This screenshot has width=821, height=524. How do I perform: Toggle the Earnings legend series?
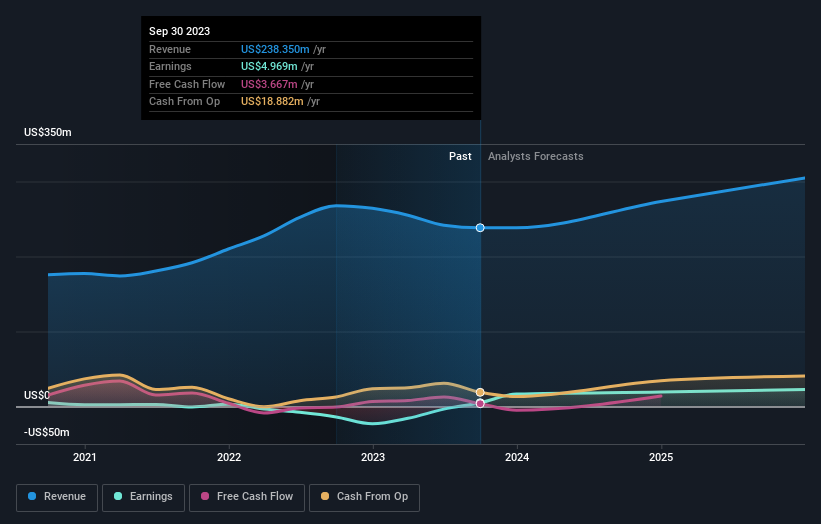pos(143,497)
